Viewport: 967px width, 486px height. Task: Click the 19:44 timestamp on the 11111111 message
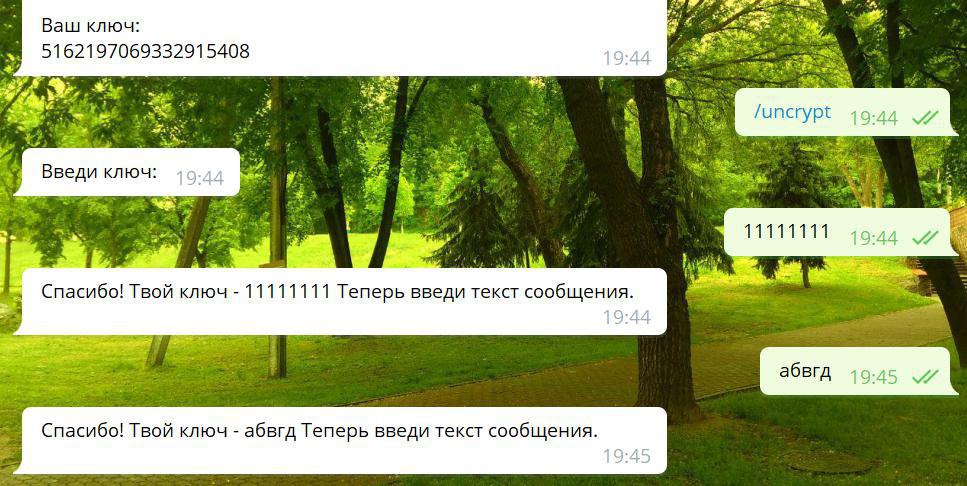click(x=873, y=237)
